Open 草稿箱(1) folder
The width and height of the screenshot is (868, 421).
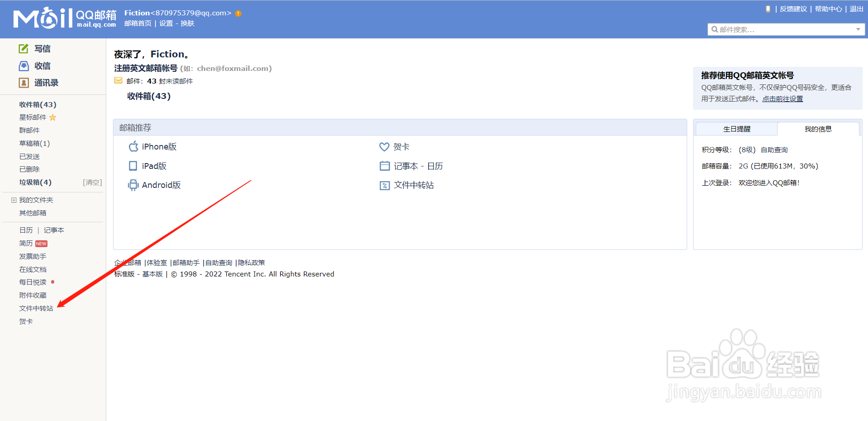(x=34, y=144)
